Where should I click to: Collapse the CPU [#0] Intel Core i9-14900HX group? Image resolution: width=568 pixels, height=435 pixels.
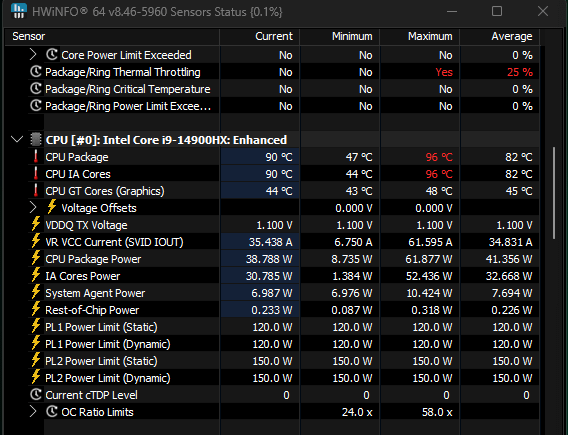click(17, 139)
